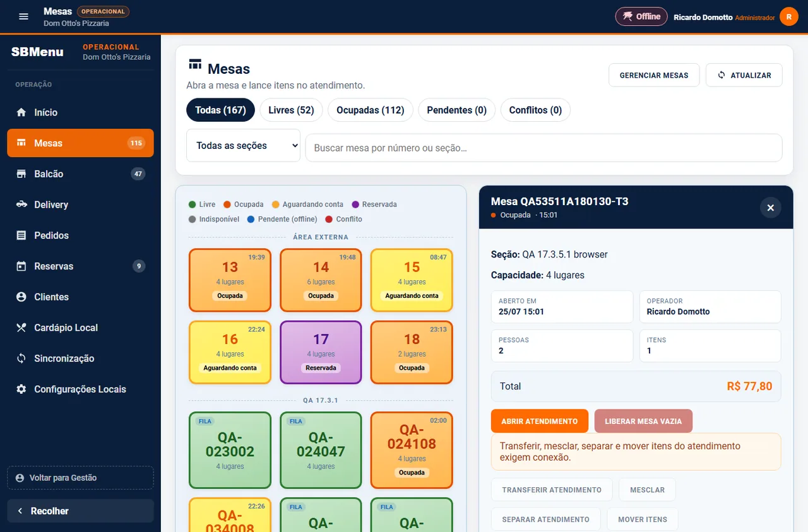Select table QA-023002 card
Viewport: 808px width, 532px height.
(230, 450)
